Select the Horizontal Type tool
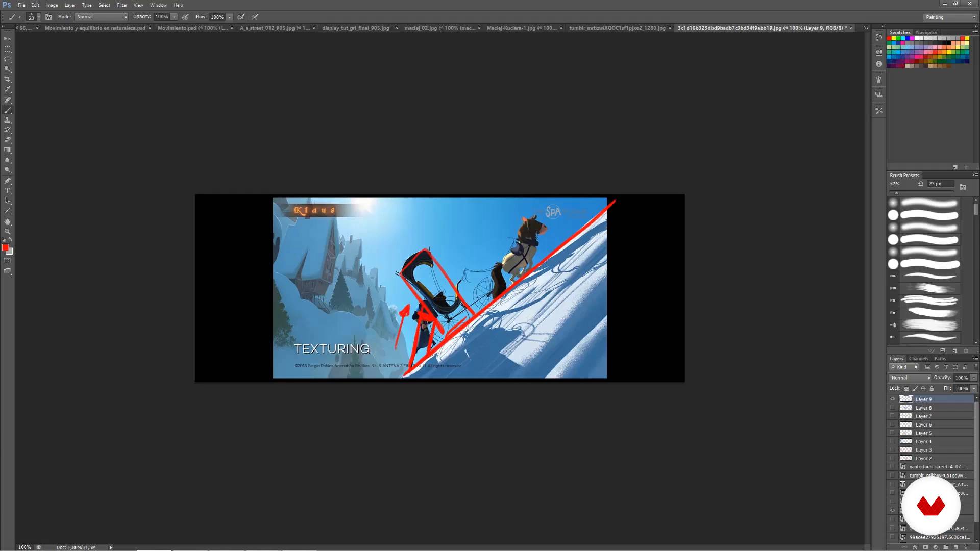The width and height of the screenshot is (980, 551). pos(7,191)
